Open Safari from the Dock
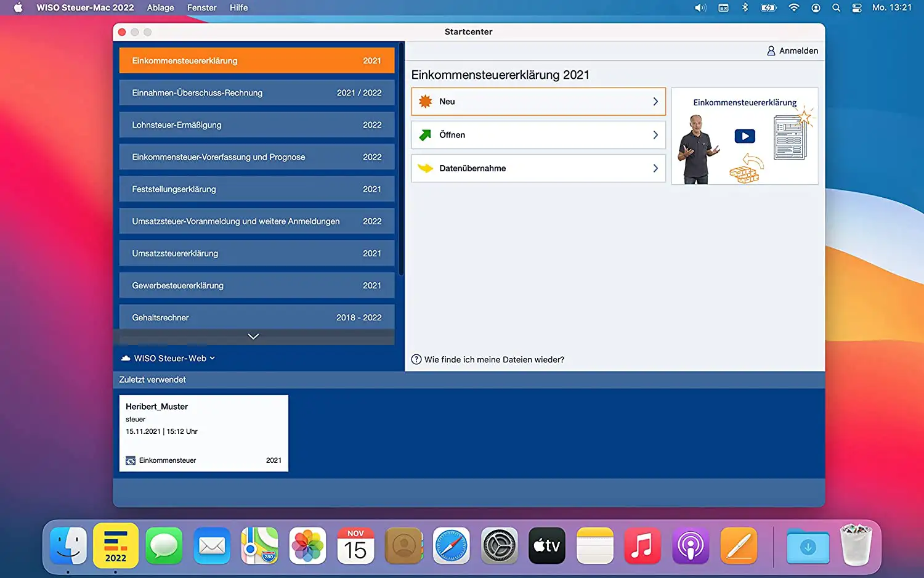Viewport: 924px width, 578px height. point(451,546)
